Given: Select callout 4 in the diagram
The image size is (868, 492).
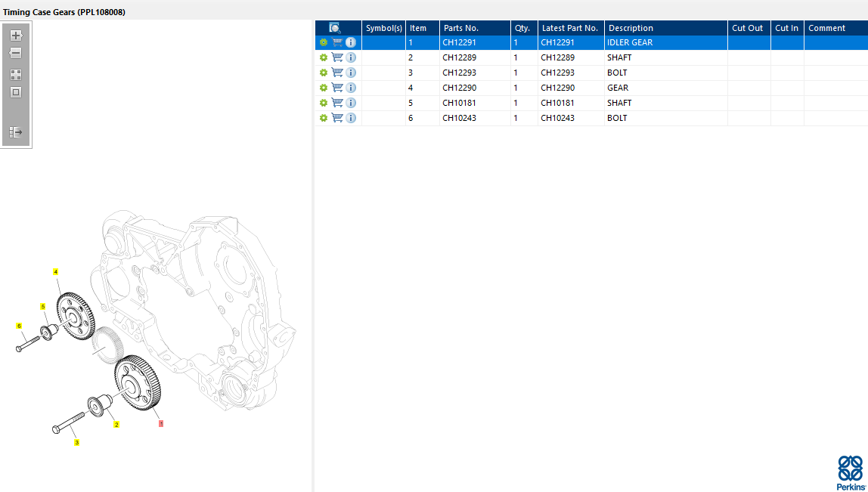Looking at the screenshot, I should (56, 272).
